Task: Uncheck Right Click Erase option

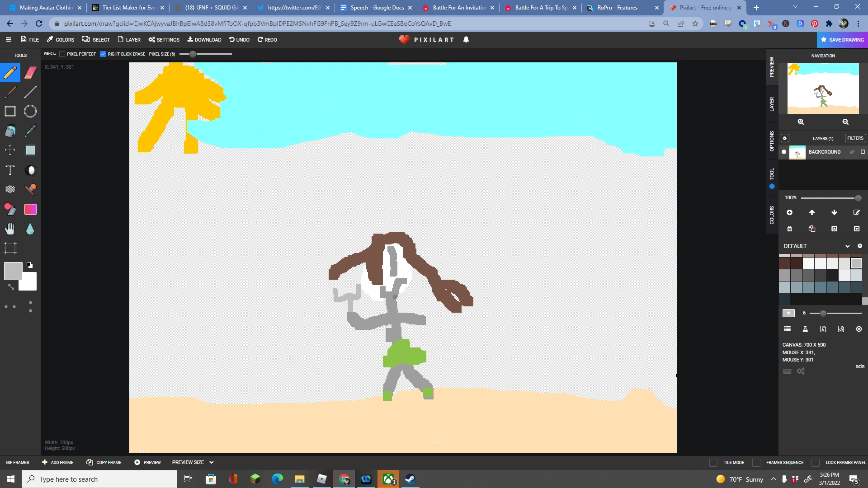Action: tap(103, 54)
